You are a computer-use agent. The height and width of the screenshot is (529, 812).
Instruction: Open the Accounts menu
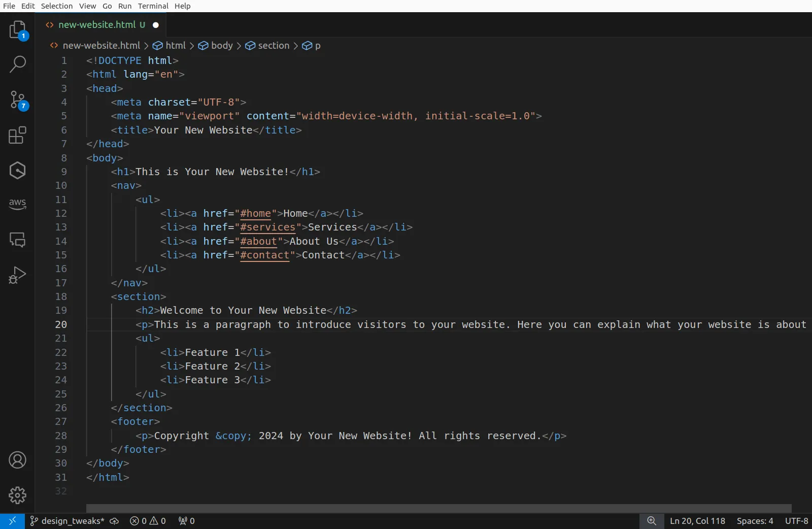click(18, 460)
